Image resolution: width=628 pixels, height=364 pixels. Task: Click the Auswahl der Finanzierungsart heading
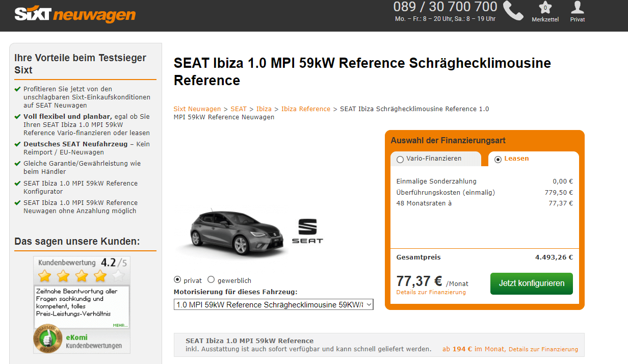(448, 140)
